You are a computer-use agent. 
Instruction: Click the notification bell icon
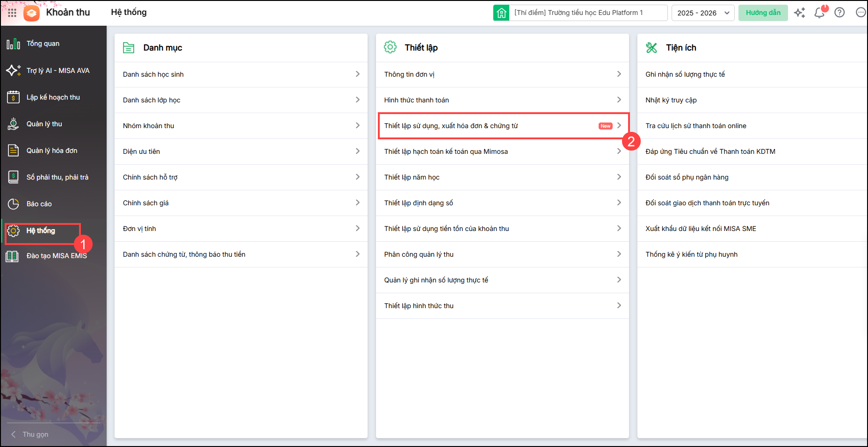[x=819, y=13]
